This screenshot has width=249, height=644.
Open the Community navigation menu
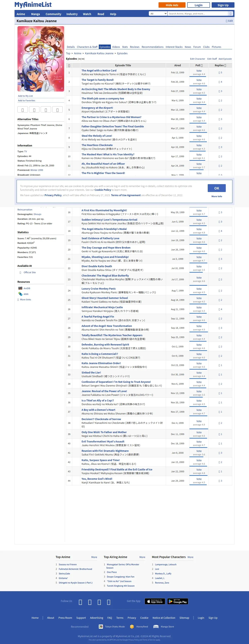(53, 14)
